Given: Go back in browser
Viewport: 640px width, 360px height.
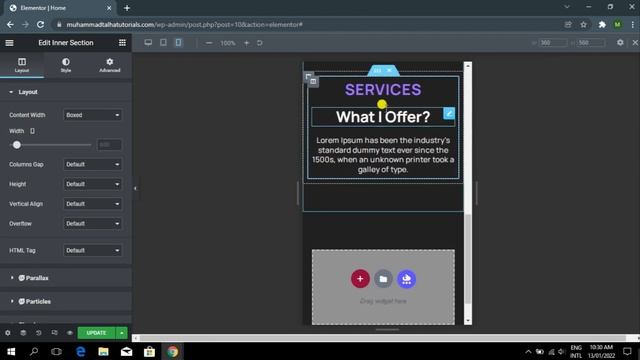Looking at the screenshot, I should coord(10,24).
